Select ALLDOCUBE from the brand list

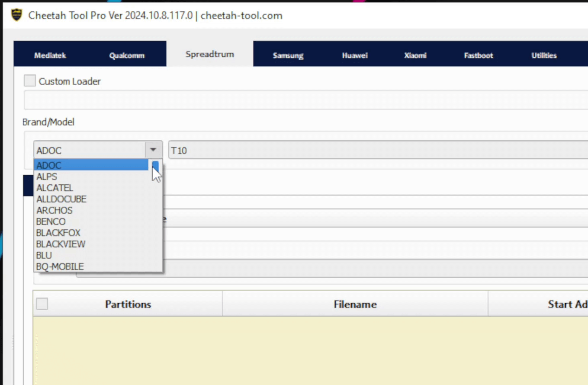91,199
